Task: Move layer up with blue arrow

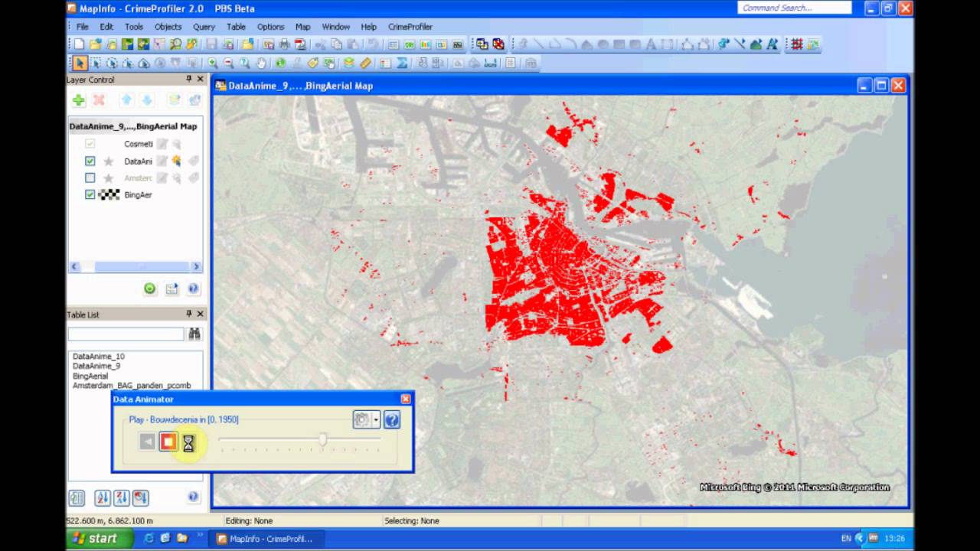Action: pyautogui.click(x=127, y=100)
